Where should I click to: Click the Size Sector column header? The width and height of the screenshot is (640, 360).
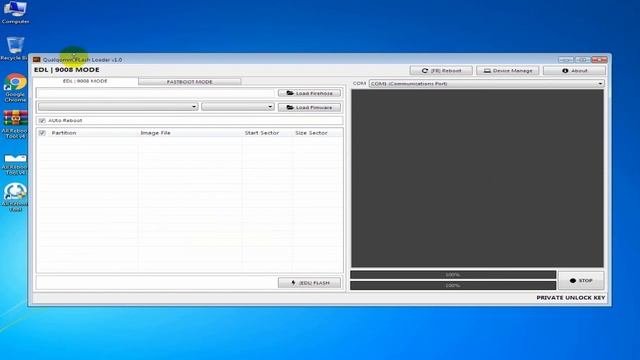coord(311,133)
